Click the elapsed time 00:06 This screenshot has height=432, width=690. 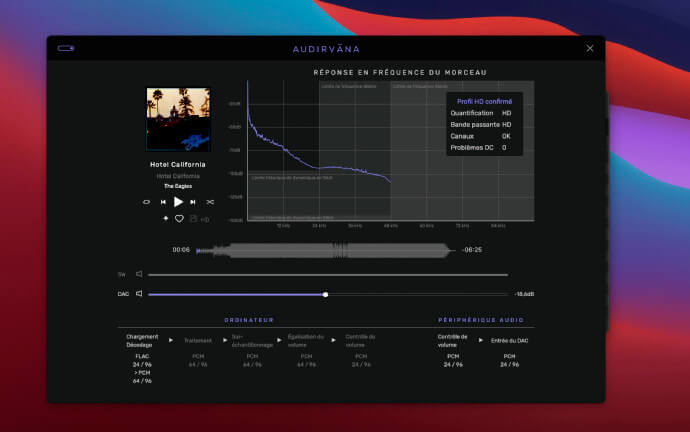pos(181,249)
